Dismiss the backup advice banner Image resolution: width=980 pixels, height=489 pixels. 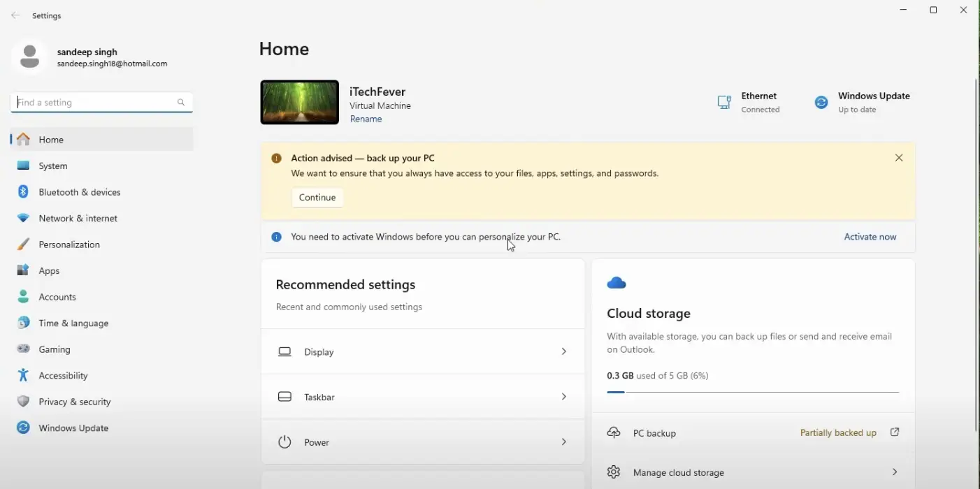click(899, 158)
